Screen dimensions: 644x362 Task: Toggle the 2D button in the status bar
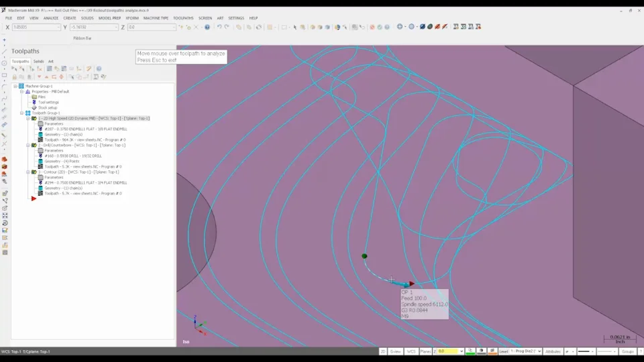[x=383, y=351]
